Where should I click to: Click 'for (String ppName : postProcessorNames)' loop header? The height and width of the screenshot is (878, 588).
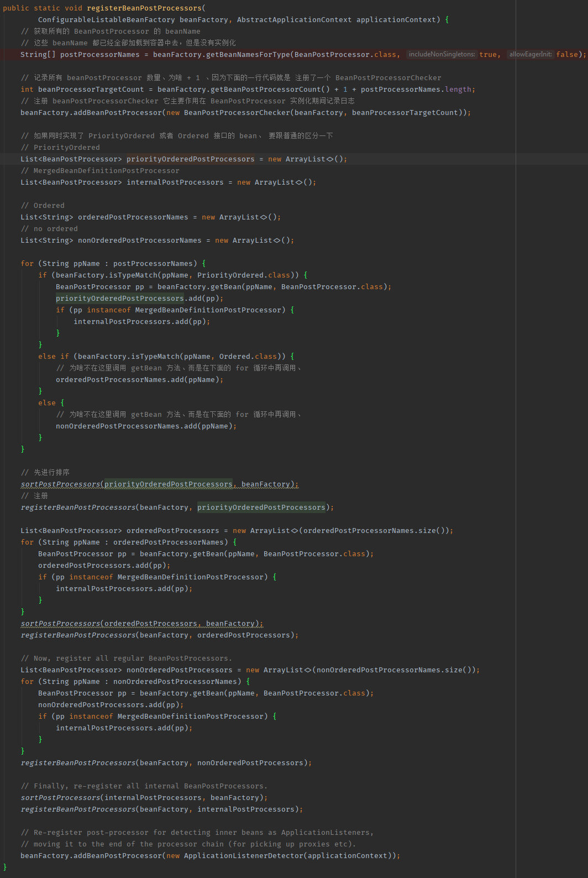(x=113, y=263)
